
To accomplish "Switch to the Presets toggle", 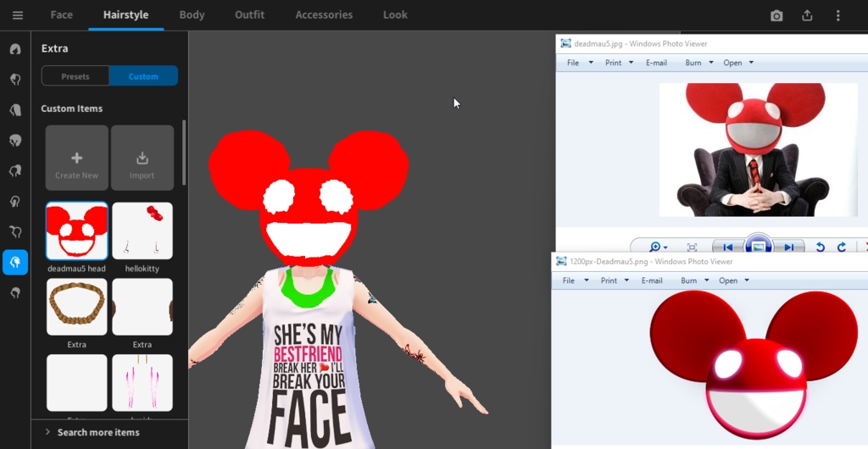I will click(x=75, y=76).
